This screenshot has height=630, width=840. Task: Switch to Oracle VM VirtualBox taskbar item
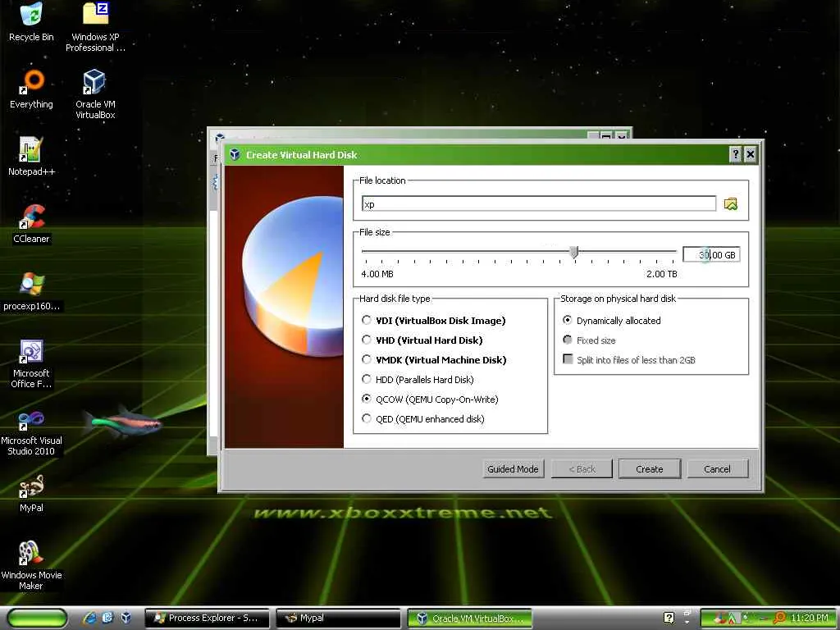(x=469, y=619)
